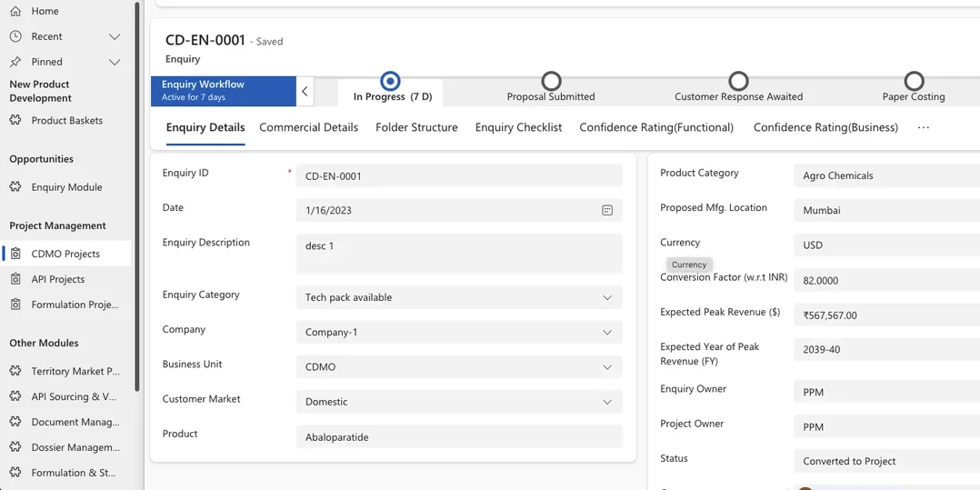980x490 pixels.
Task: Click the API Projects clipboard icon
Action: (x=15, y=279)
